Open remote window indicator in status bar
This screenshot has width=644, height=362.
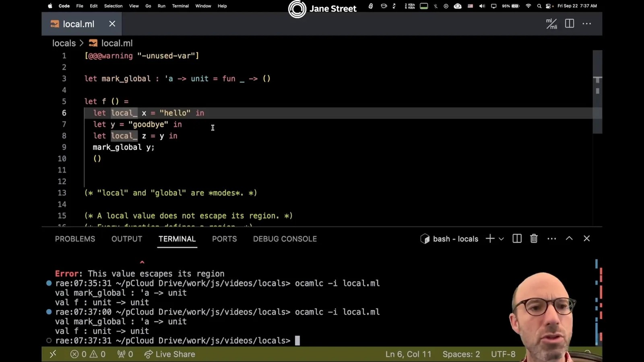click(53, 354)
